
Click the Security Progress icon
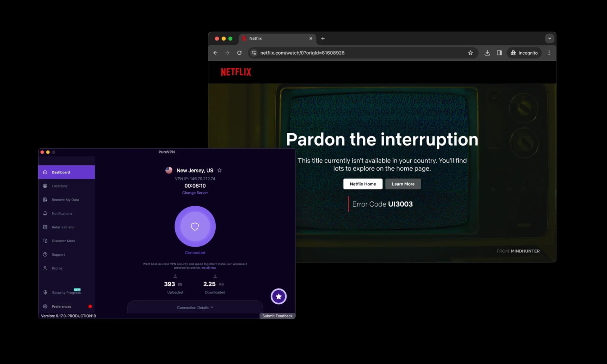tap(45, 292)
